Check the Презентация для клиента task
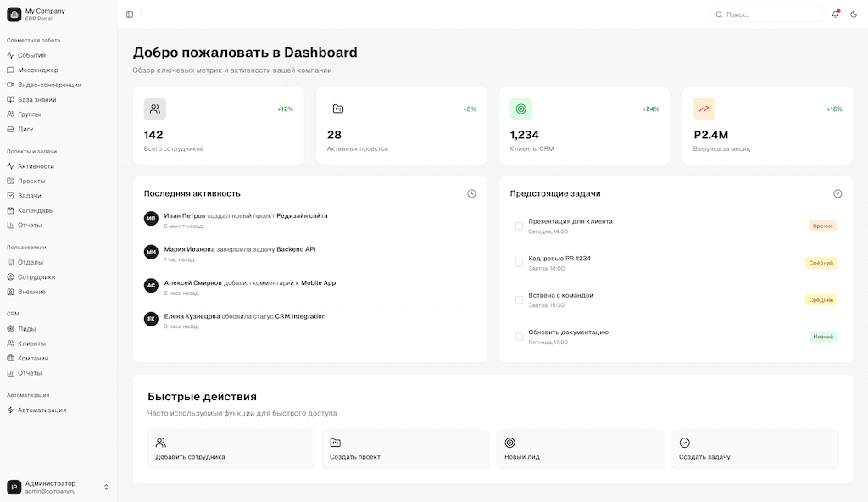Viewport: 868px width, 502px height. coord(519,226)
